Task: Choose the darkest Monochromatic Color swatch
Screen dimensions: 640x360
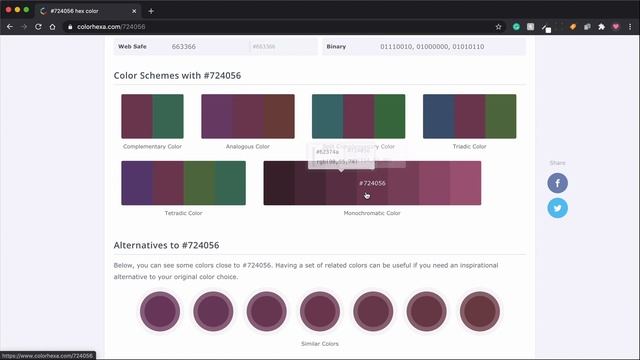Action: 279,183
